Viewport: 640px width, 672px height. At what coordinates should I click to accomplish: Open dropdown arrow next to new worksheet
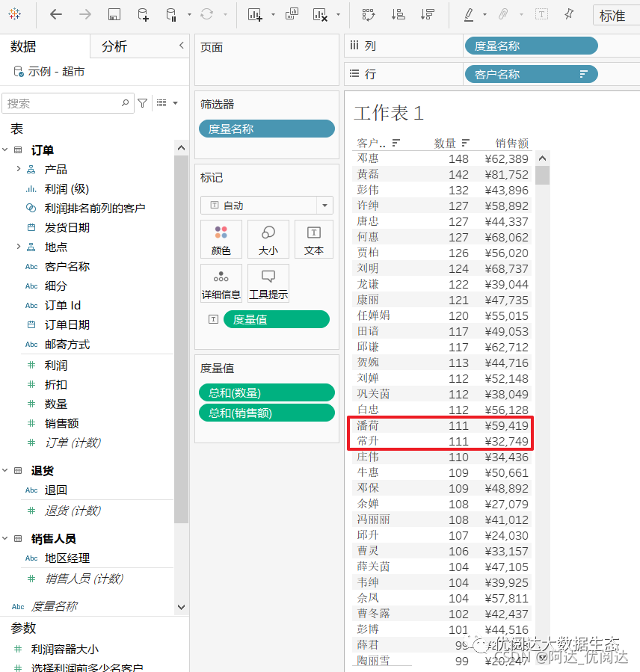273,14
